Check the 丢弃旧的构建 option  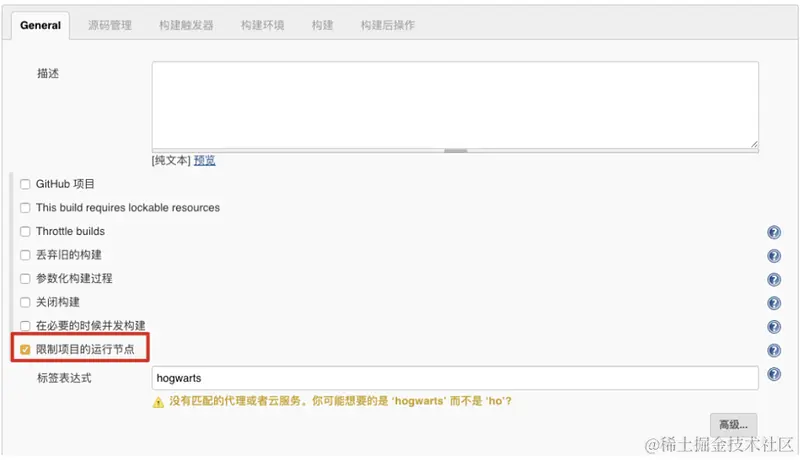(25, 255)
